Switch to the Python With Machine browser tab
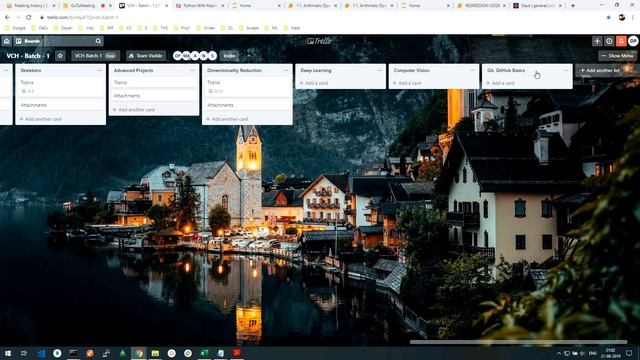Screen dimensions: 640x360 pyautogui.click(x=200, y=6)
